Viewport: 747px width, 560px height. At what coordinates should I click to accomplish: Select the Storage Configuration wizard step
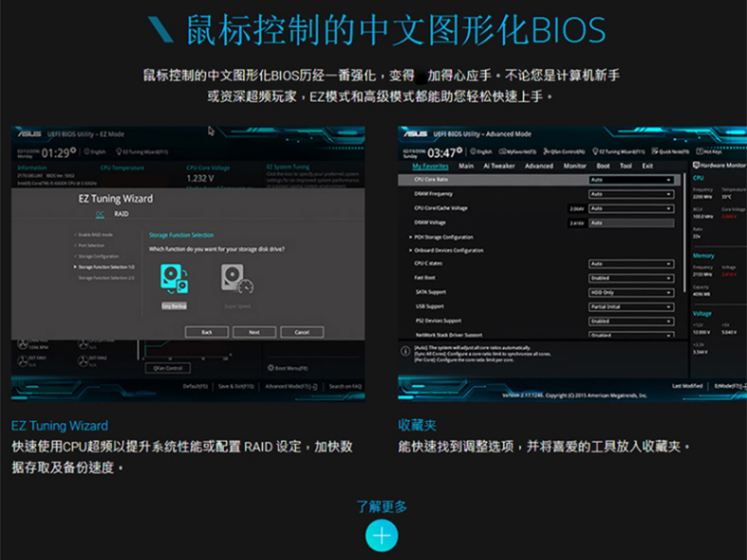point(96,256)
